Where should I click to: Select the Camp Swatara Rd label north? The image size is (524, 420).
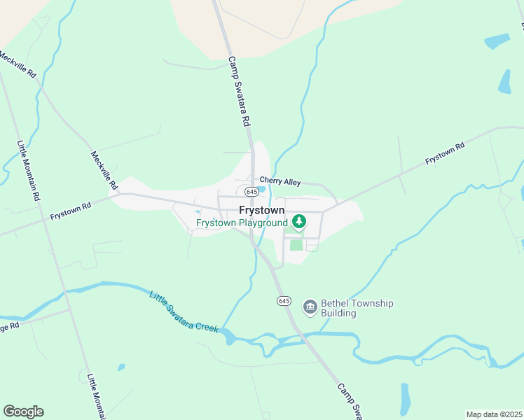[x=240, y=92]
